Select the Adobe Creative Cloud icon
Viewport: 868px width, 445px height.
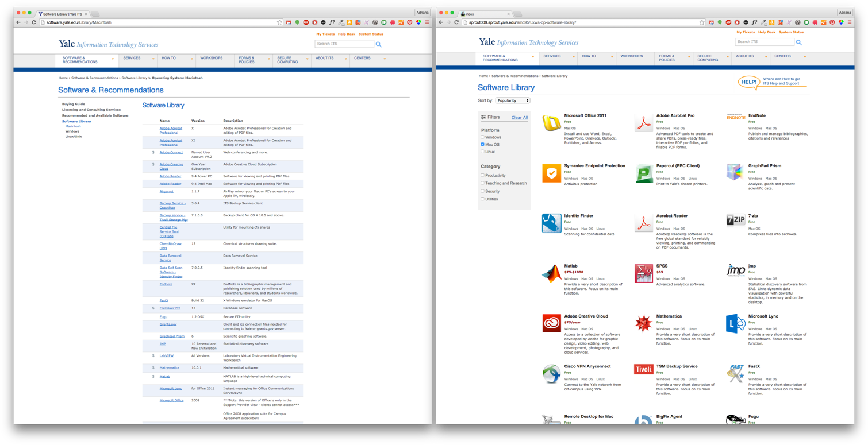coord(552,323)
